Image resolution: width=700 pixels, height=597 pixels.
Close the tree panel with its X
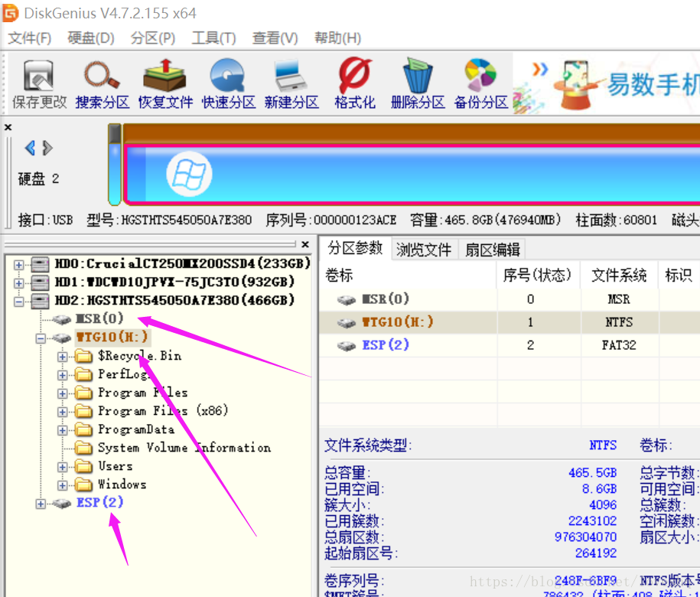point(305,244)
